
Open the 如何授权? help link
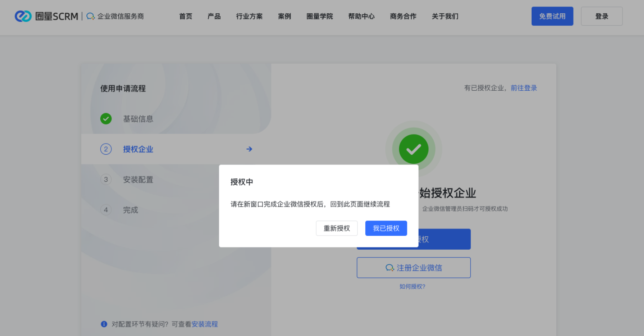[x=412, y=287]
